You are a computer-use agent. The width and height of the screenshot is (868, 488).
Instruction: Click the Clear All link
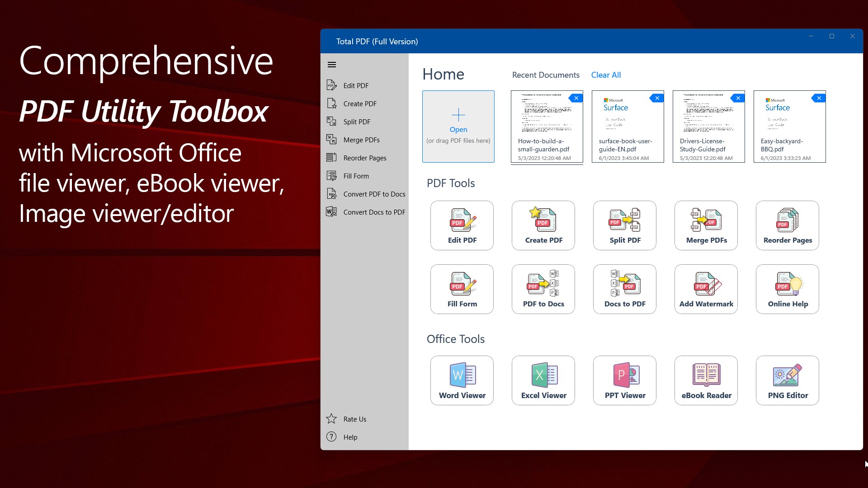[x=606, y=75]
